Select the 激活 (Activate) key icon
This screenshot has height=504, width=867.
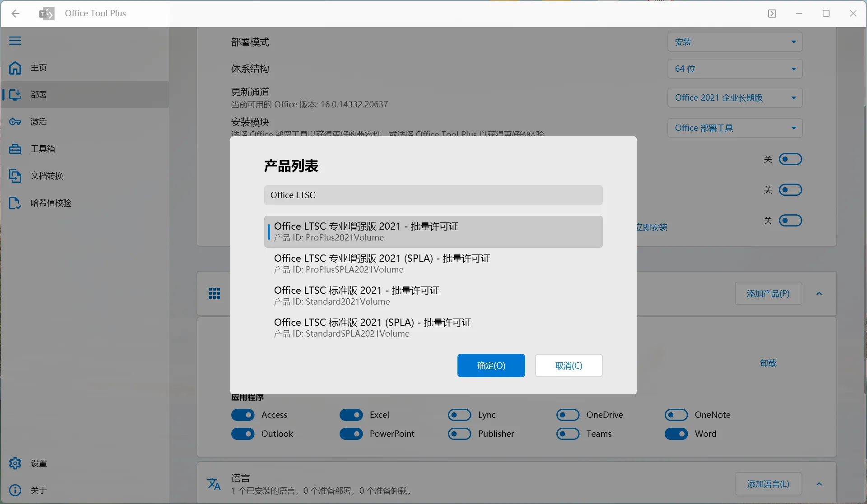[x=15, y=121]
